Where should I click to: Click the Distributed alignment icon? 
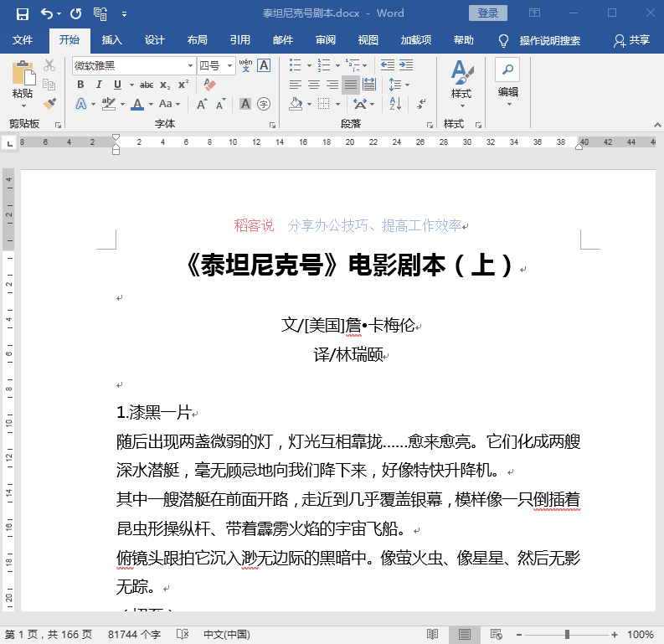coord(369,85)
